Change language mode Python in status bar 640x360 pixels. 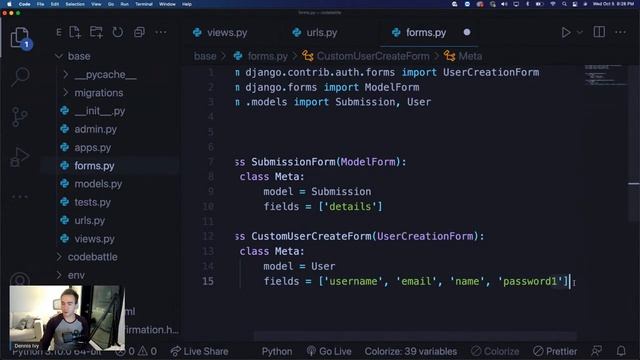277,351
